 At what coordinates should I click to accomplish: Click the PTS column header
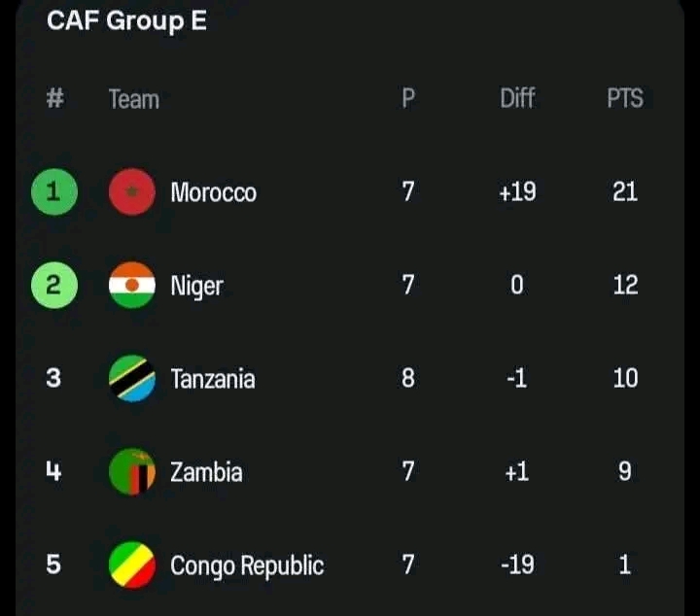tap(625, 98)
